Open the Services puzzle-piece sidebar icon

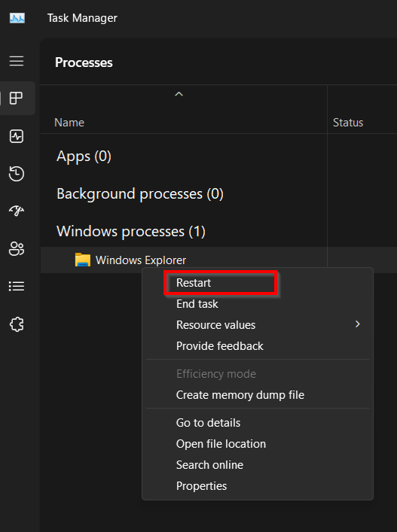17,324
